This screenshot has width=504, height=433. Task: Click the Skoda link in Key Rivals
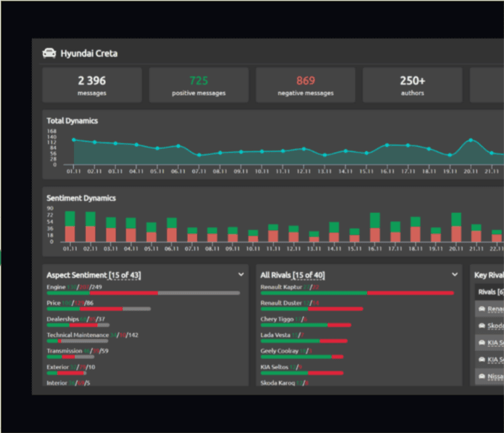click(x=495, y=326)
